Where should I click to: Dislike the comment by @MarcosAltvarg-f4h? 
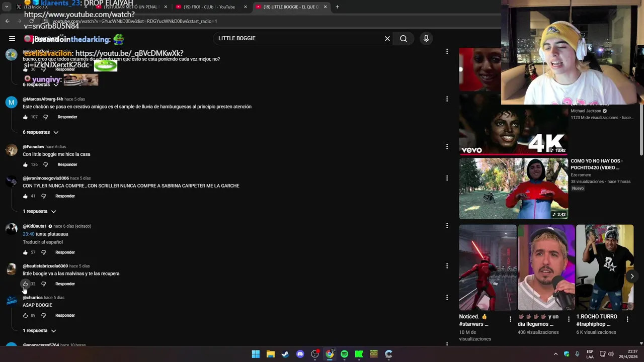(x=45, y=117)
